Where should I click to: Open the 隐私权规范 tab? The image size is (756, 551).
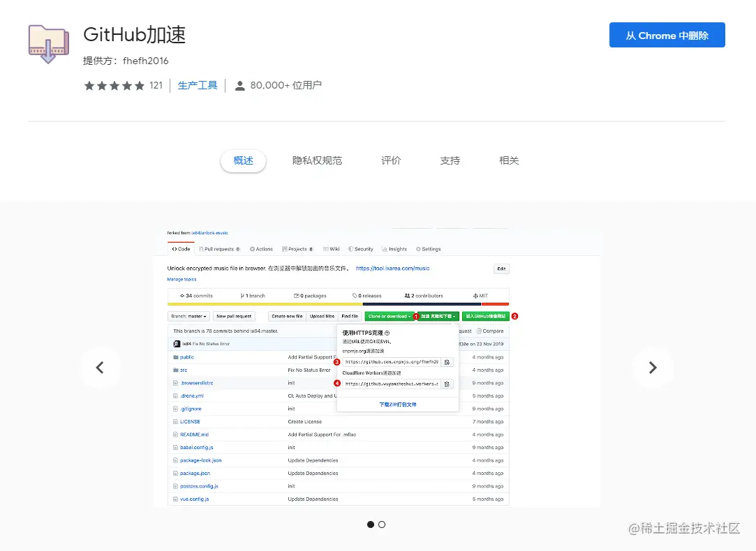click(x=317, y=160)
